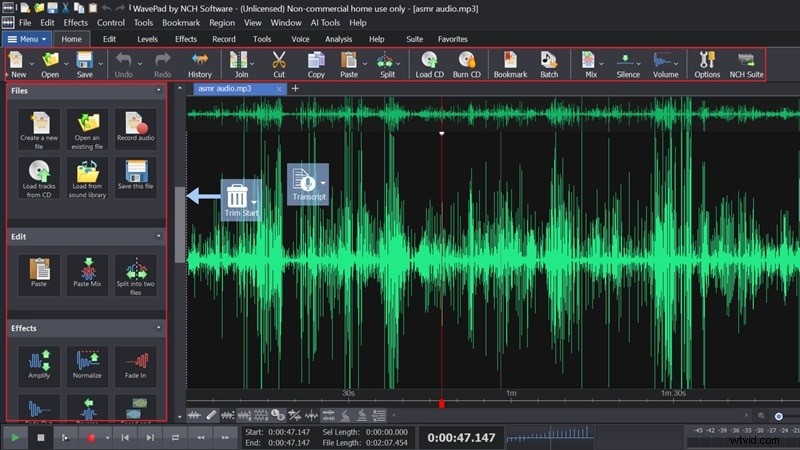The height and width of the screenshot is (450, 800).
Task: Open Options with the wrench icon
Action: tap(707, 64)
